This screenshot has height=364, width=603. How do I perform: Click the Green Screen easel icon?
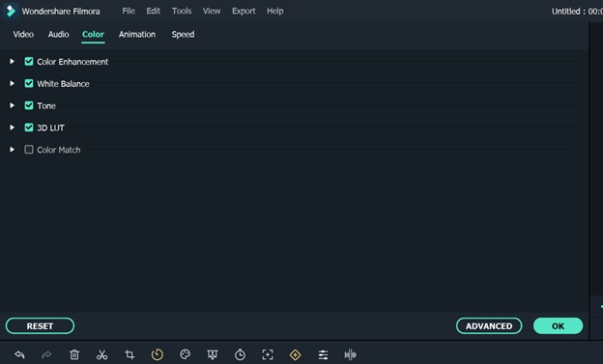(213, 354)
